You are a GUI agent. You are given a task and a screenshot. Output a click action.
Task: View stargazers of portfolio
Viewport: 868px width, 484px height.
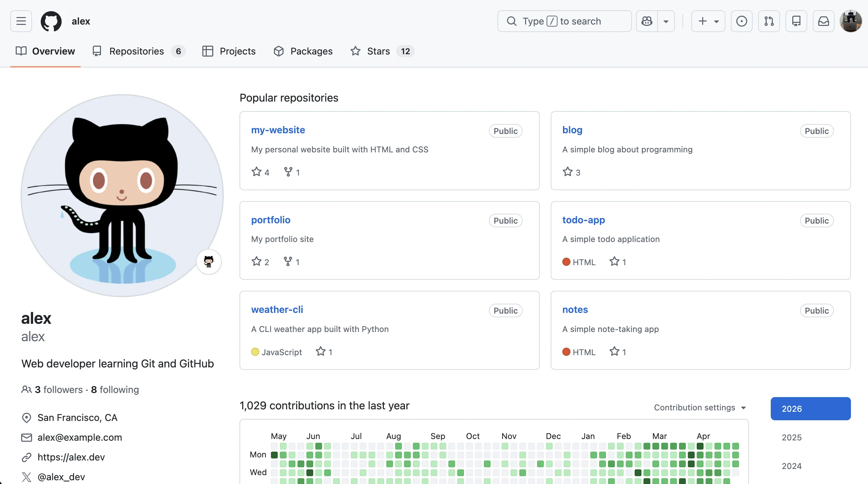click(x=260, y=262)
